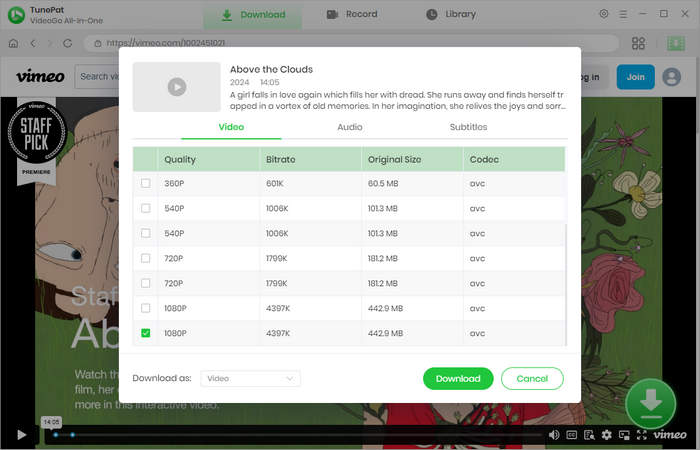
Task: Switch to the Video tab
Action: (231, 127)
